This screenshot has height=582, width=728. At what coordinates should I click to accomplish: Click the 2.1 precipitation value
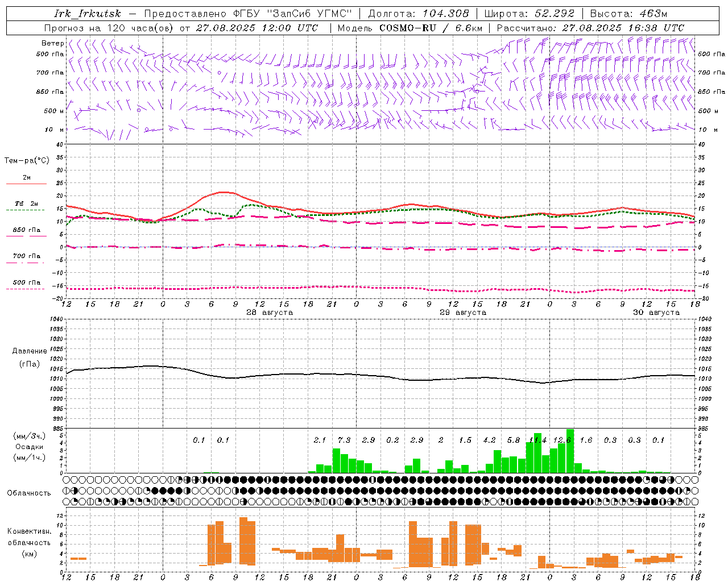320,440
